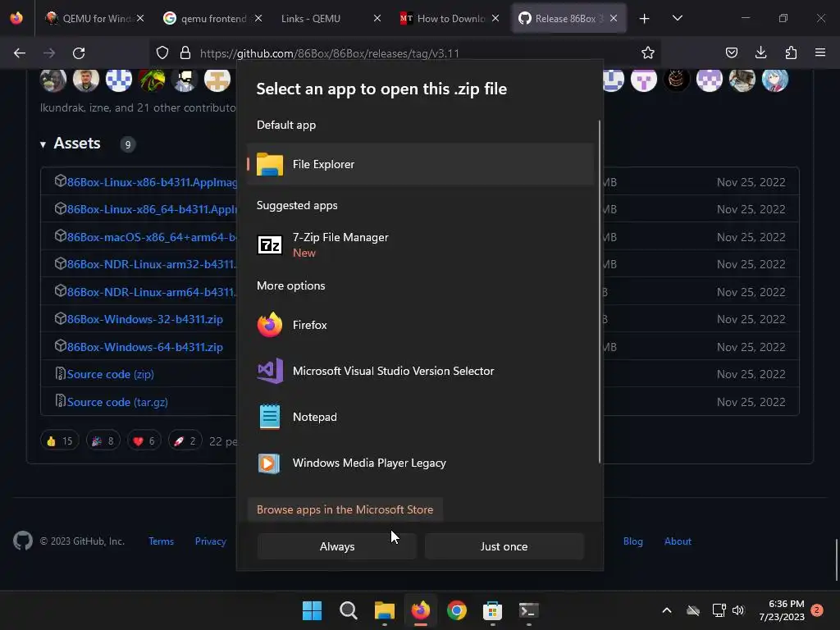This screenshot has height=630, width=840.
Task: Select Microsoft Visual Studio Version Selector
Action: point(421,371)
